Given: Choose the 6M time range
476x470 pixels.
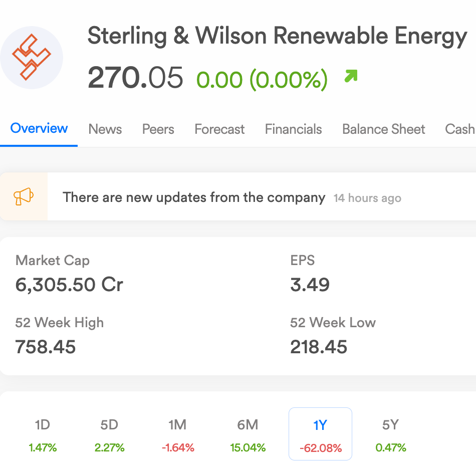Looking at the screenshot, I should [248, 434].
